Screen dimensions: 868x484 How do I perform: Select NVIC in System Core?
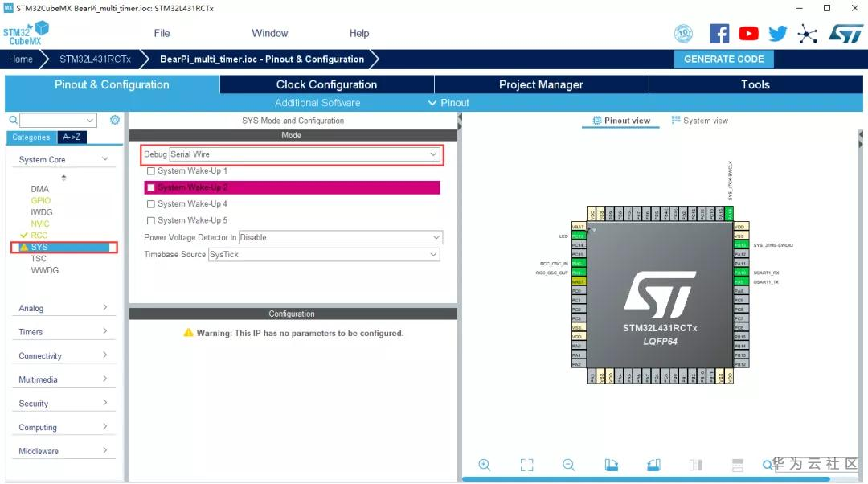(x=40, y=224)
